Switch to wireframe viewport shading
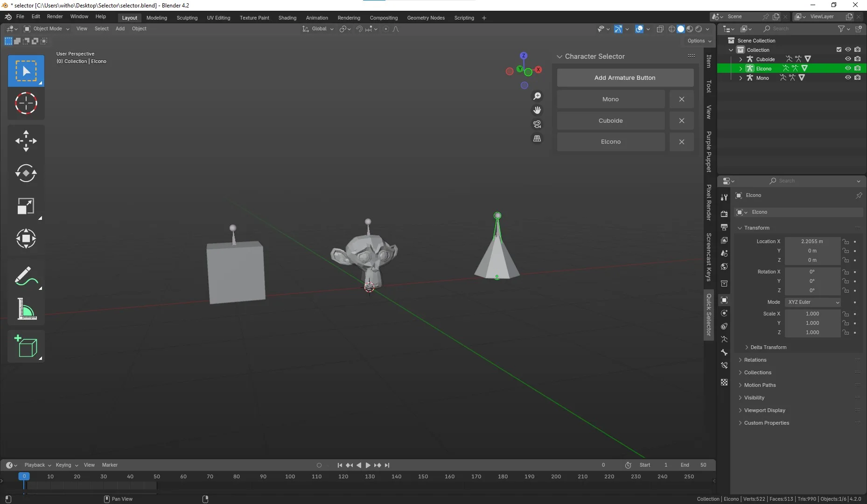Screen dimensions: 867x504 672,29
